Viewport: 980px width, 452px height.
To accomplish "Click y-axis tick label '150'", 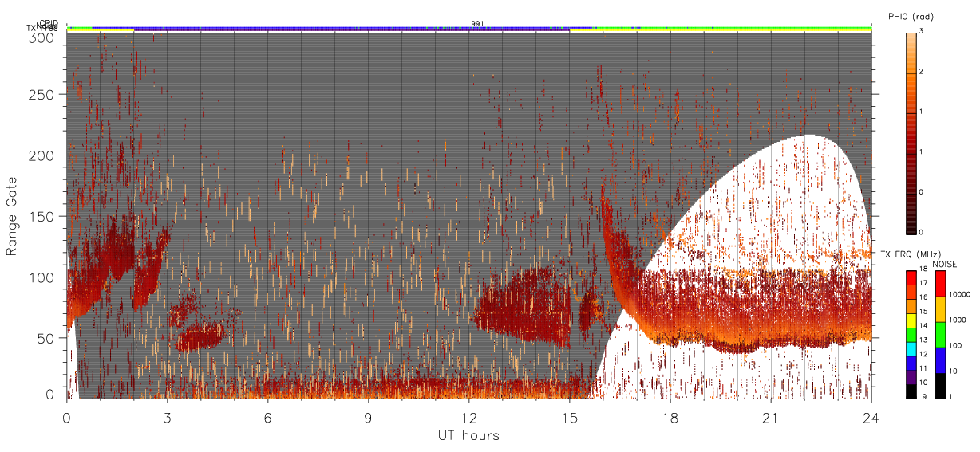I will click(x=41, y=216).
